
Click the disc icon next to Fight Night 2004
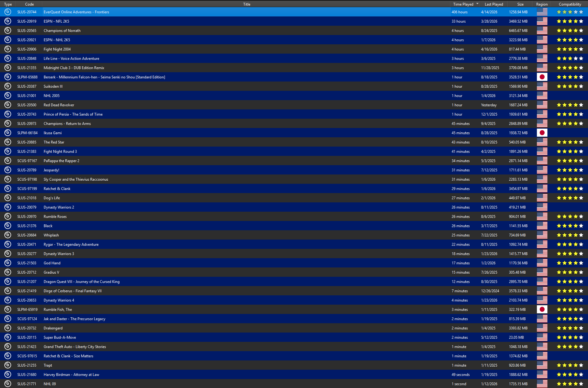point(8,49)
